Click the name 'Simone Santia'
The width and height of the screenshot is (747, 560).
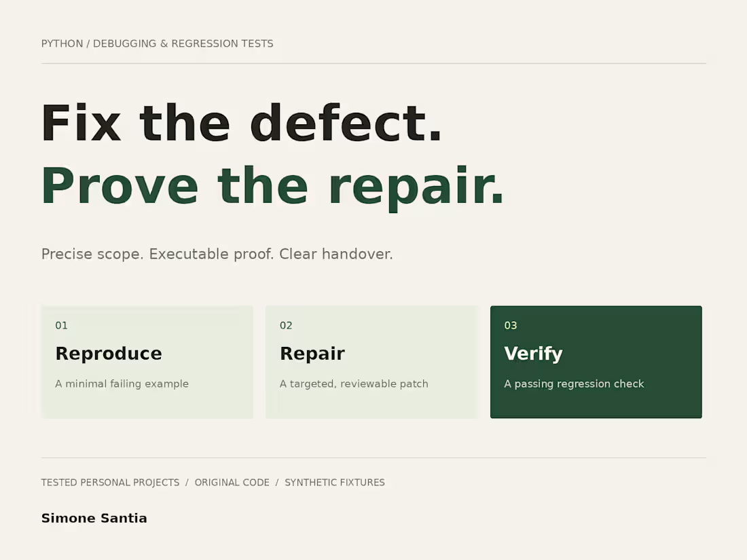pos(94,518)
